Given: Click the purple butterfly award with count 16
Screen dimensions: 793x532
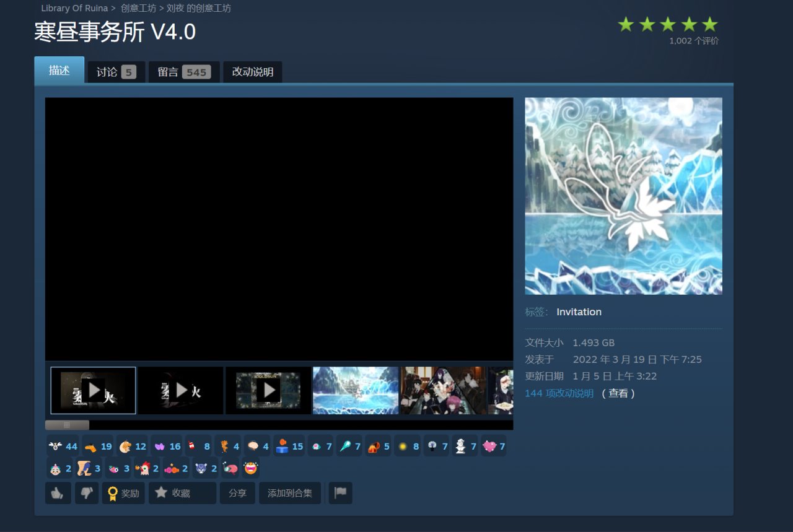Looking at the screenshot, I should [167, 446].
